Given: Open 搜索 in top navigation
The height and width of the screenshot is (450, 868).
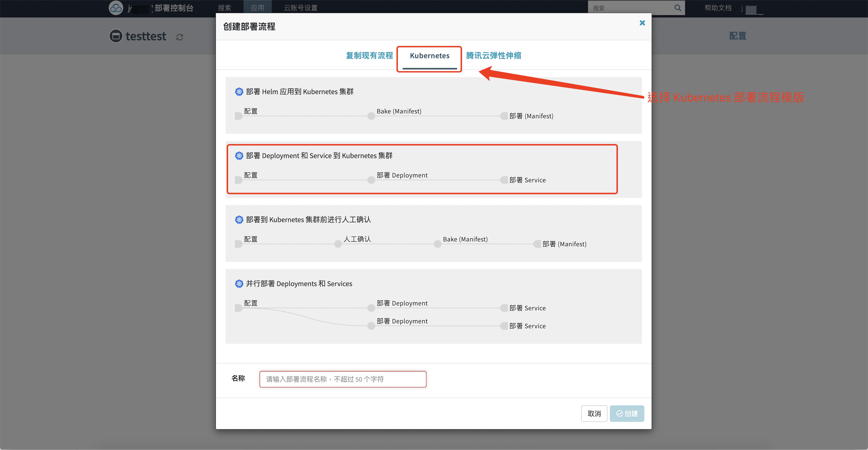Looking at the screenshot, I should point(224,8).
